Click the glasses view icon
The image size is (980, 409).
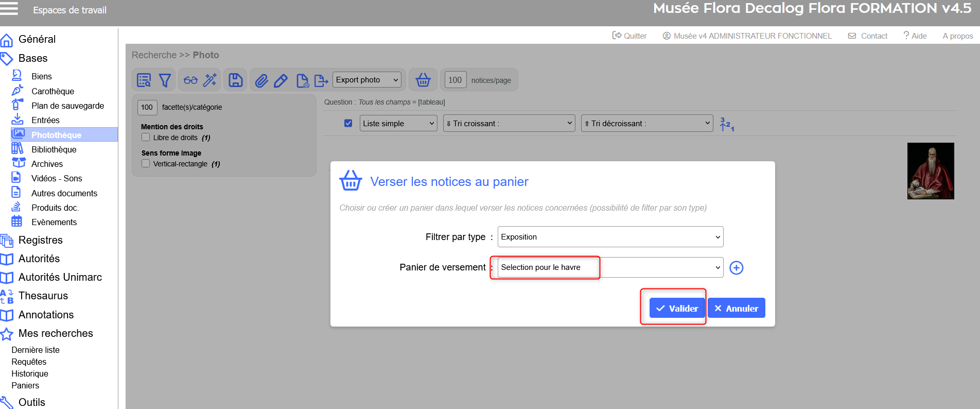pos(190,80)
